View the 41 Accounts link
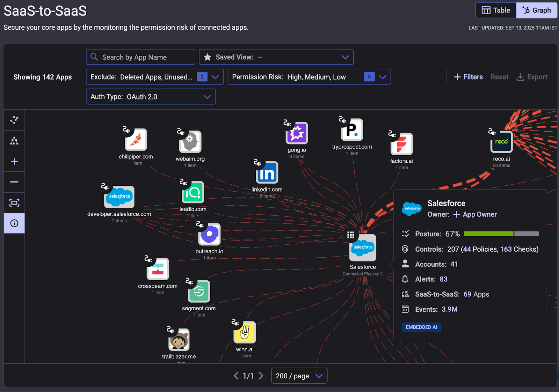The height and width of the screenshot is (392, 559). tap(454, 264)
